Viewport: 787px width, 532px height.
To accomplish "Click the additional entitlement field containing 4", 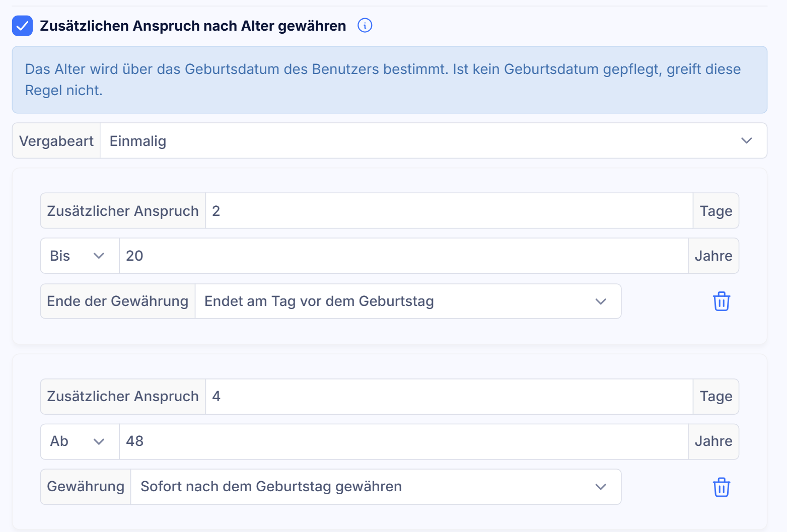I will 449,397.
